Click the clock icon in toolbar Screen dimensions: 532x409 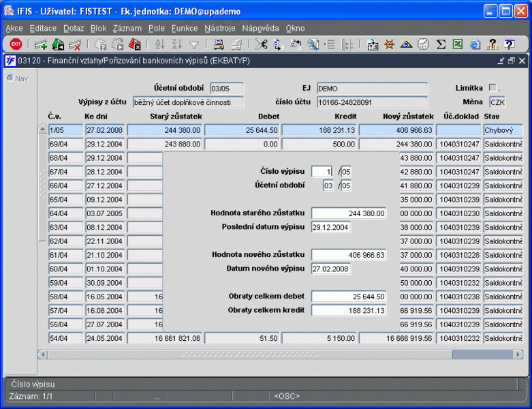point(423,44)
